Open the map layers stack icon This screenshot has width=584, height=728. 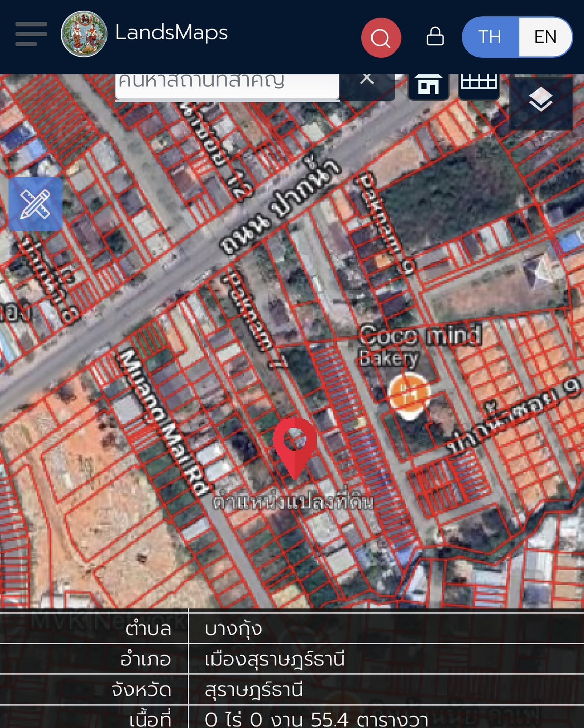(x=541, y=99)
